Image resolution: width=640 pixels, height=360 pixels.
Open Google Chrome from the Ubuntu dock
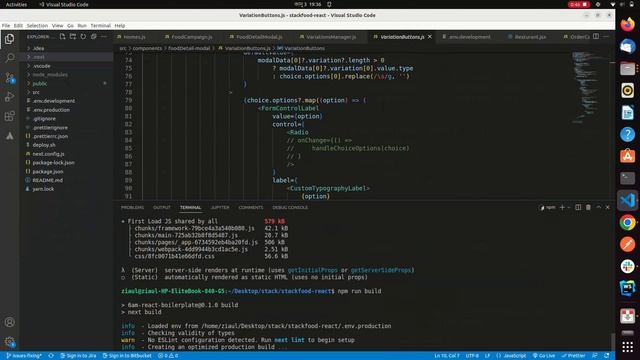pos(627,223)
